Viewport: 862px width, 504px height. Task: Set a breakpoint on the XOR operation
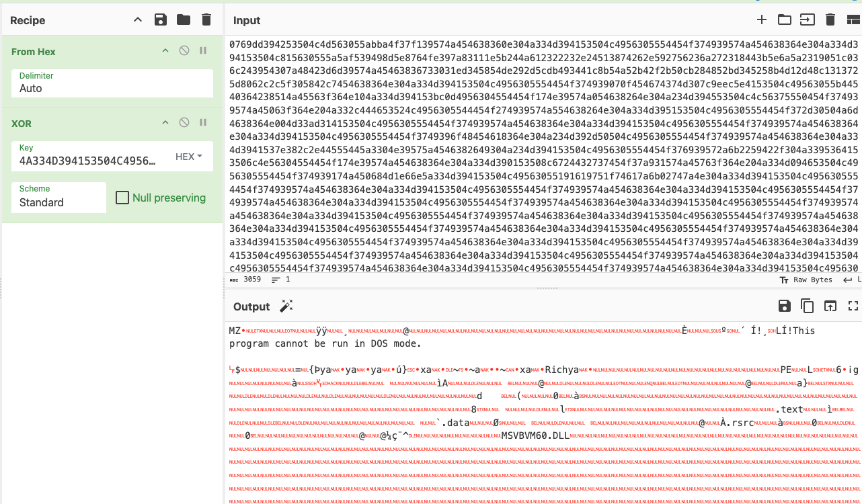[x=203, y=123]
